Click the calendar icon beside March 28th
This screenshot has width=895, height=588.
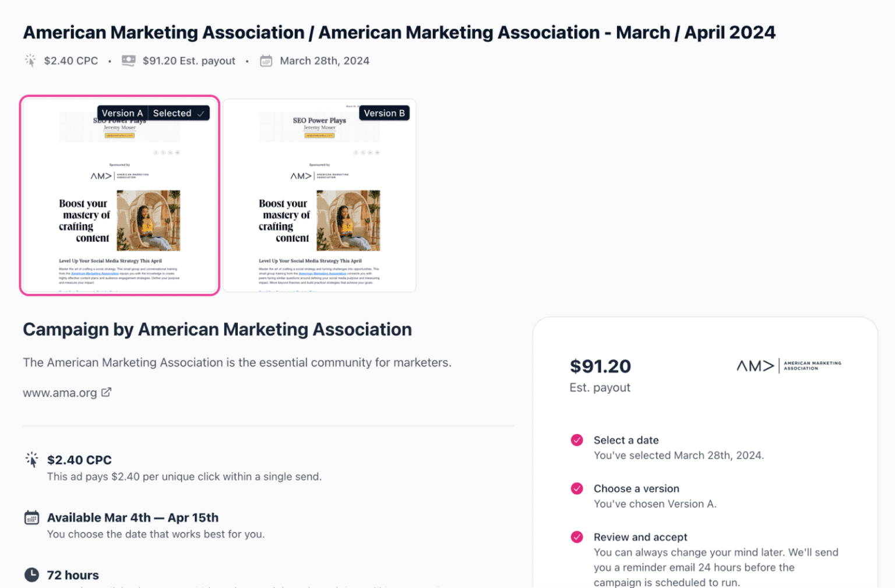point(266,61)
